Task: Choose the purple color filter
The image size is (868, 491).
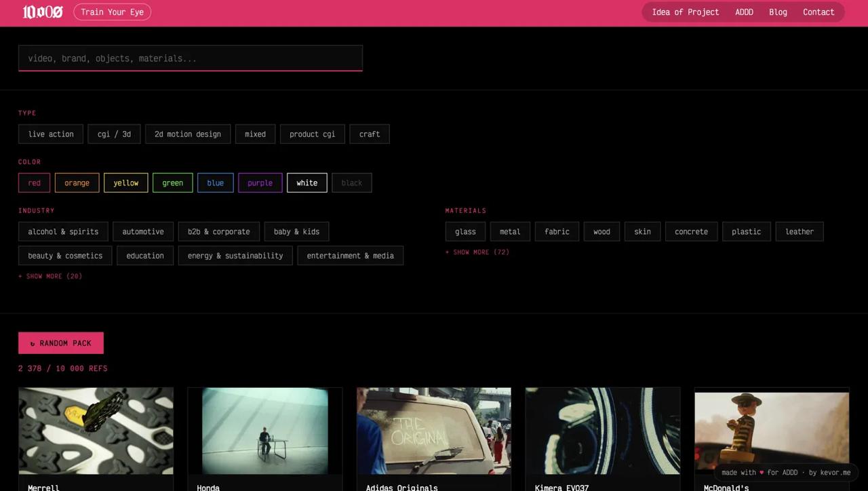Action: [260, 183]
